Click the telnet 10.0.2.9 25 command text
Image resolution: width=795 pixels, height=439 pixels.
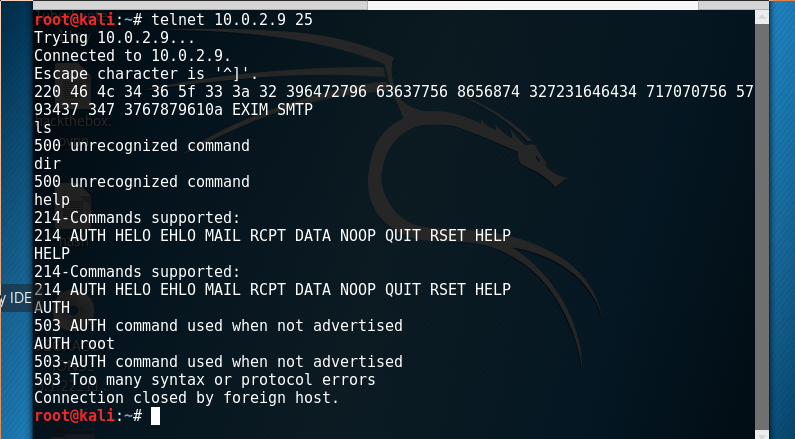tap(232, 20)
